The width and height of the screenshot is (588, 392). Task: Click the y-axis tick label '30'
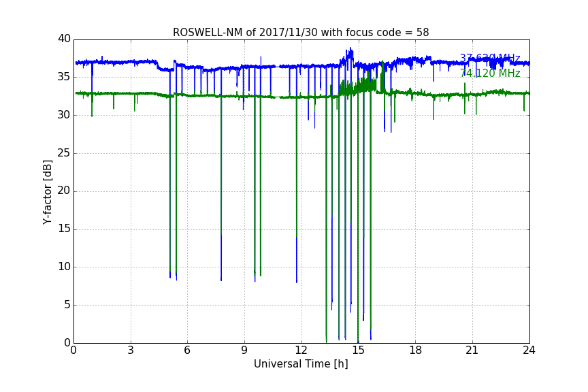click(64, 115)
